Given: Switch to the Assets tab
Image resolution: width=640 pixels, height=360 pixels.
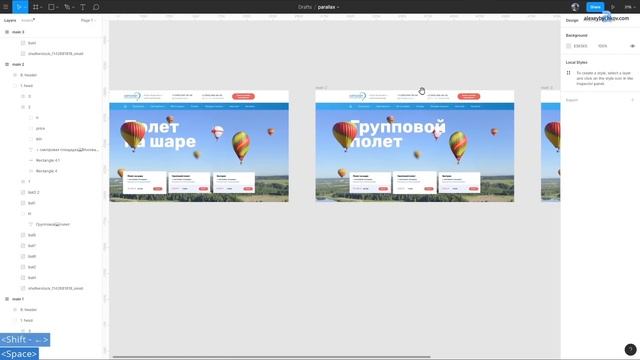Looking at the screenshot, I should pos(27,20).
